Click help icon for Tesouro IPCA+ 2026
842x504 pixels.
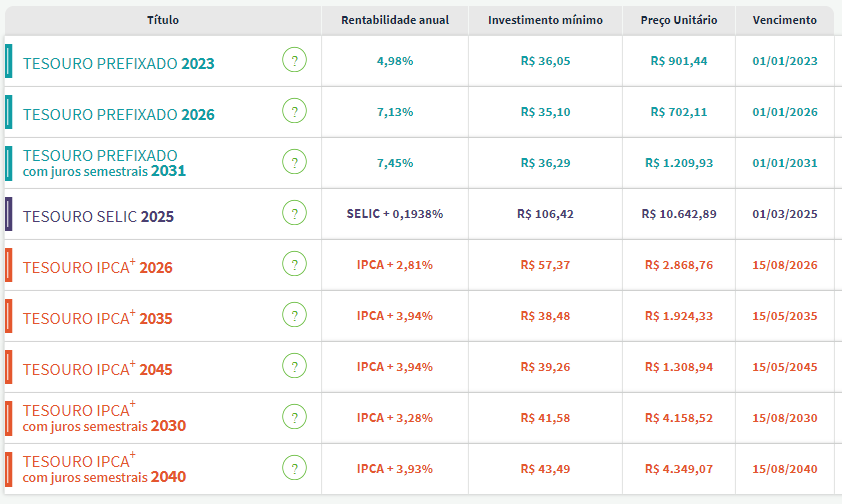[293, 264]
